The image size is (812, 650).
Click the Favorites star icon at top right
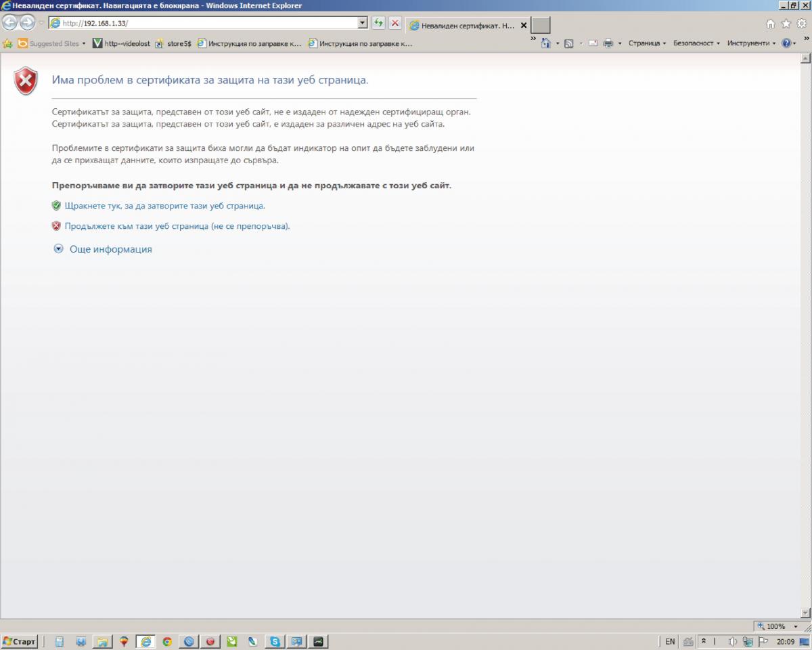click(786, 24)
